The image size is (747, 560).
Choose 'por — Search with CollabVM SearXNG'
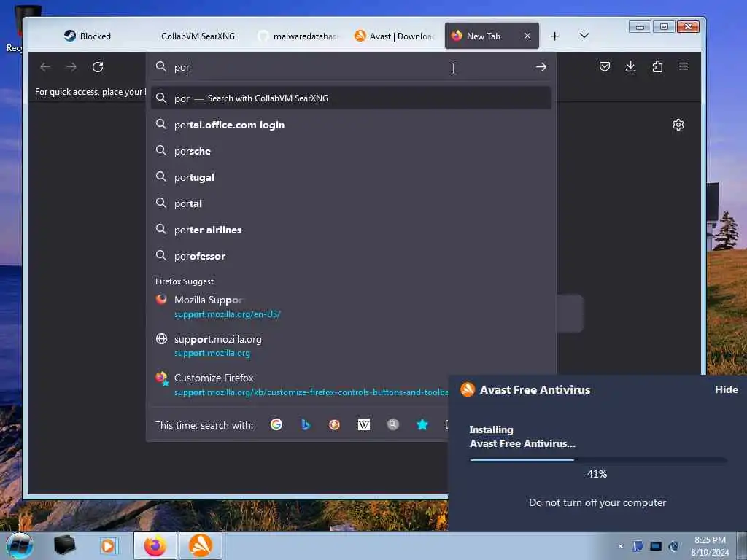(x=351, y=98)
